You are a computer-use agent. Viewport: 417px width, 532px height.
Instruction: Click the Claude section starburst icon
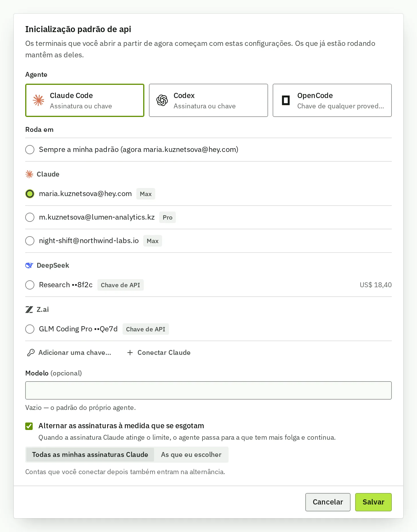click(x=29, y=174)
